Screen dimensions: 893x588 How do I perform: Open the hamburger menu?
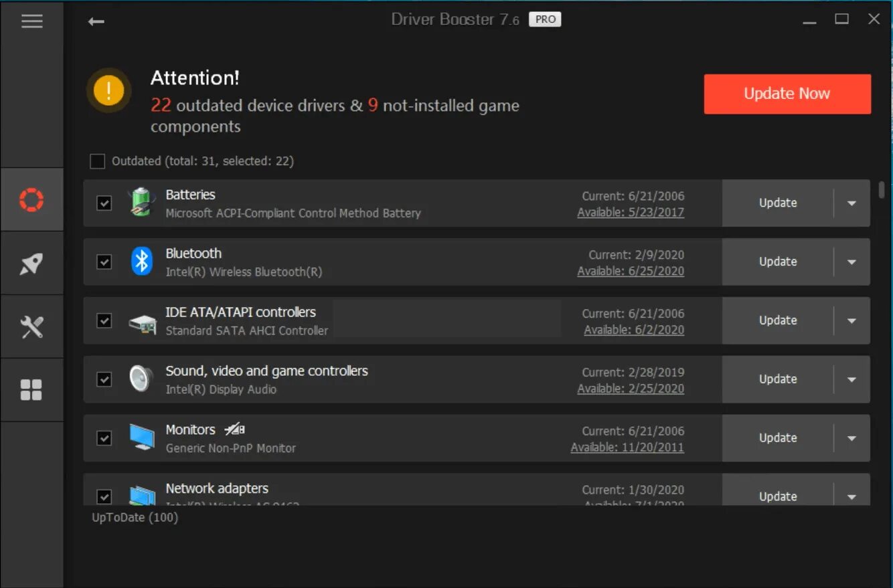point(31,21)
